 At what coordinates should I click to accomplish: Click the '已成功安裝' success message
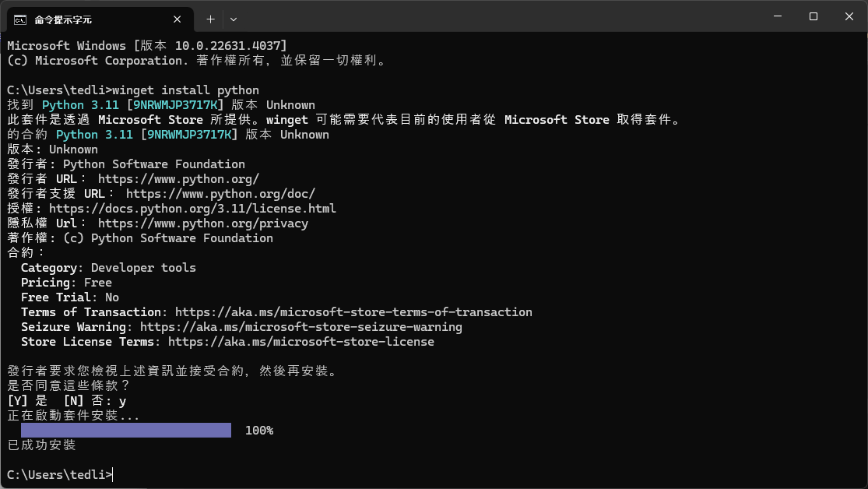(x=41, y=445)
